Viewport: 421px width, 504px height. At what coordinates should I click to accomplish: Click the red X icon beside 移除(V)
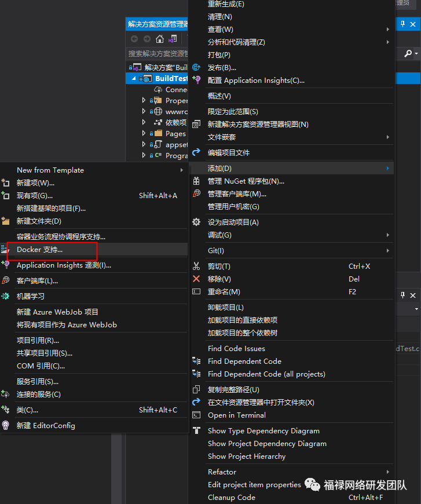pos(196,279)
